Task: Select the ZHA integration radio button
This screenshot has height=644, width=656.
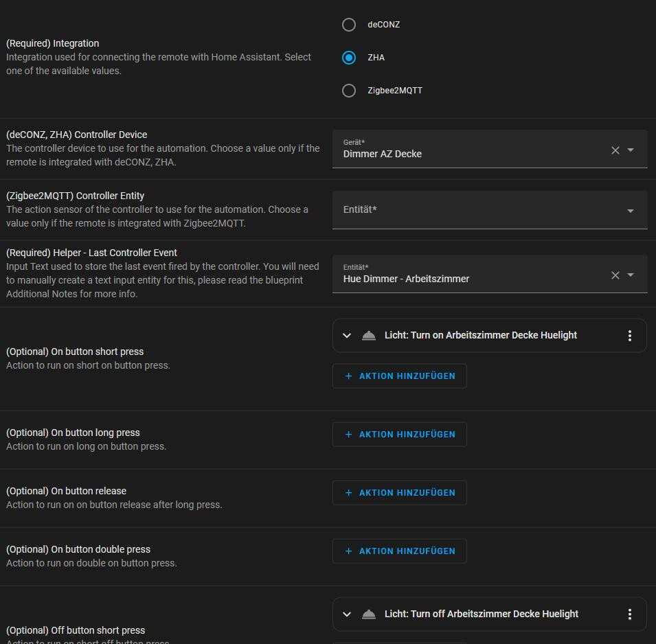Action: click(x=349, y=58)
